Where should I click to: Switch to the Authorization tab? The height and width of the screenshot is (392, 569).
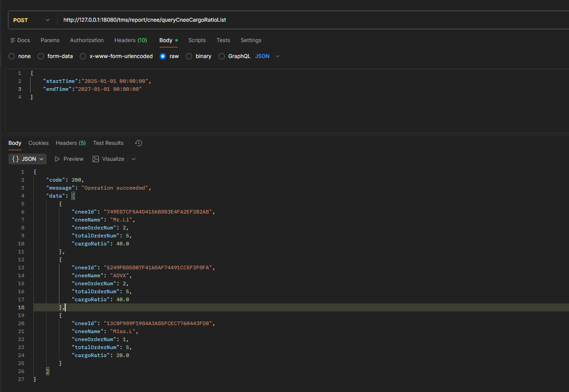[x=87, y=40]
